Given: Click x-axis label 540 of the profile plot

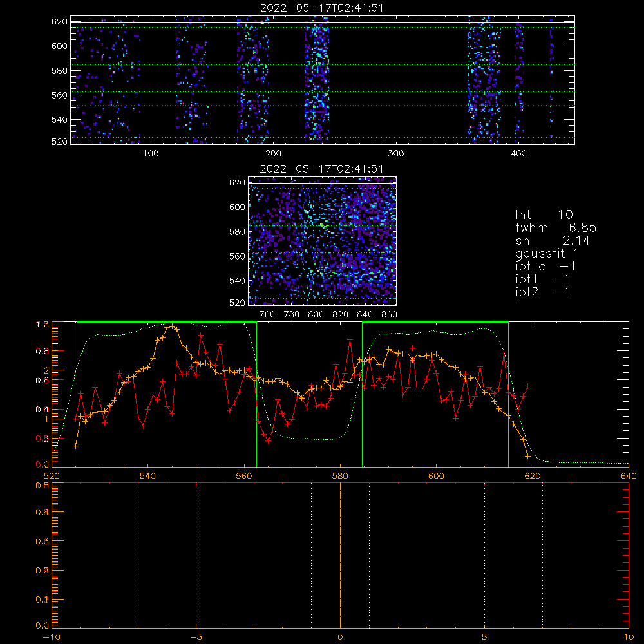Looking at the screenshot, I should coord(148,476).
